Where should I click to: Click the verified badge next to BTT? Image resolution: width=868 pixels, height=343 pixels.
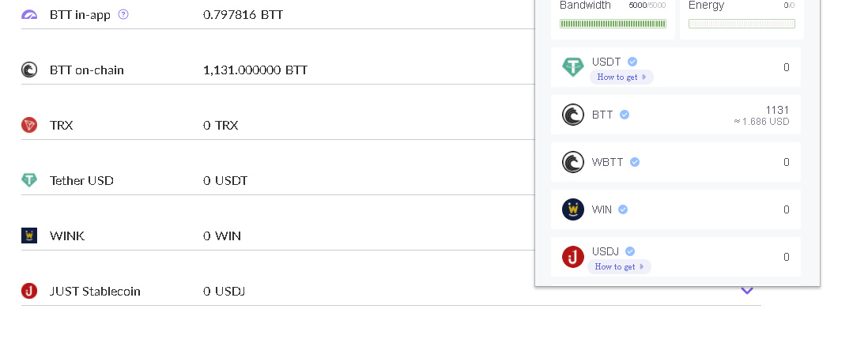pos(625,115)
